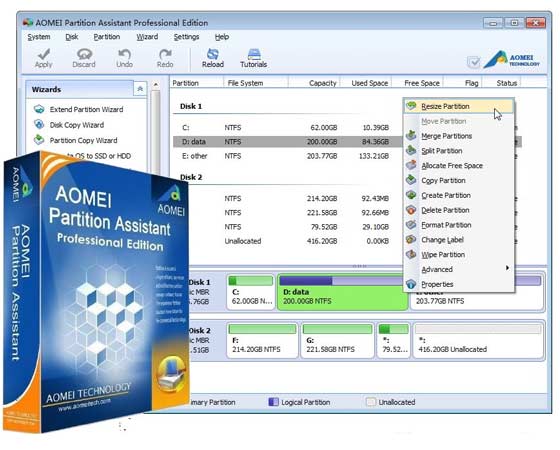Select the C: partition row
Image resolution: width=560 pixels, height=450 pixels.
(288, 128)
